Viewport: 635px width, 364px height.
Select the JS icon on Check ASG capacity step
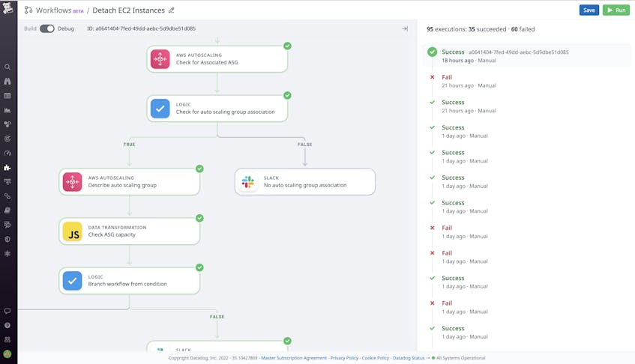click(x=73, y=231)
